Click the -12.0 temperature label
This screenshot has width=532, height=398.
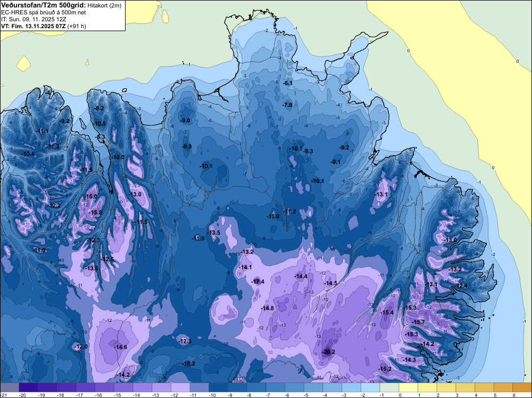(81, 346)
